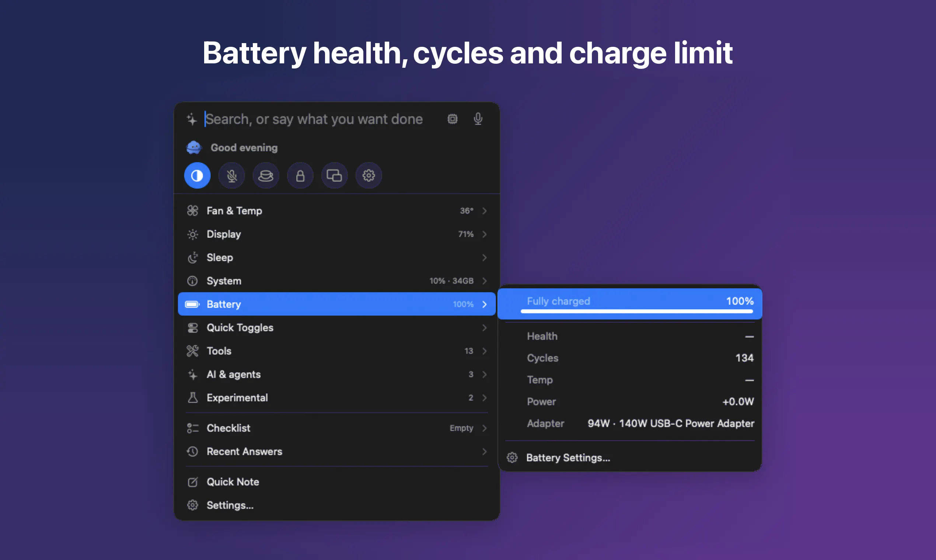Open the Fan & Temp menu item

[x=337, y=211]
